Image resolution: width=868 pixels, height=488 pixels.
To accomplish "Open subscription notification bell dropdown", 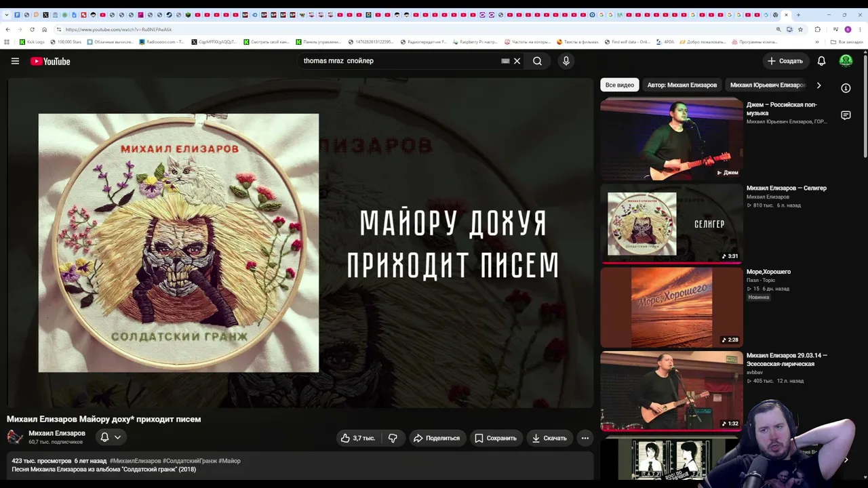I will 111,437.
